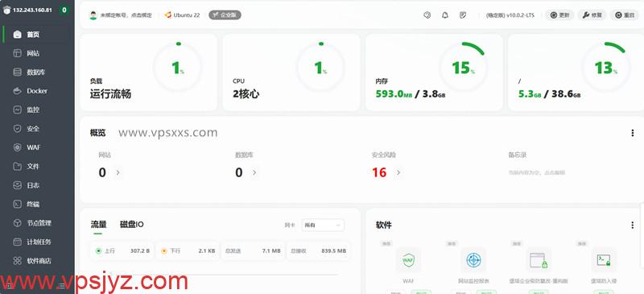Open the 网卡 所有 dropdown
Screen dimensions: 644x294
(323, 225)
